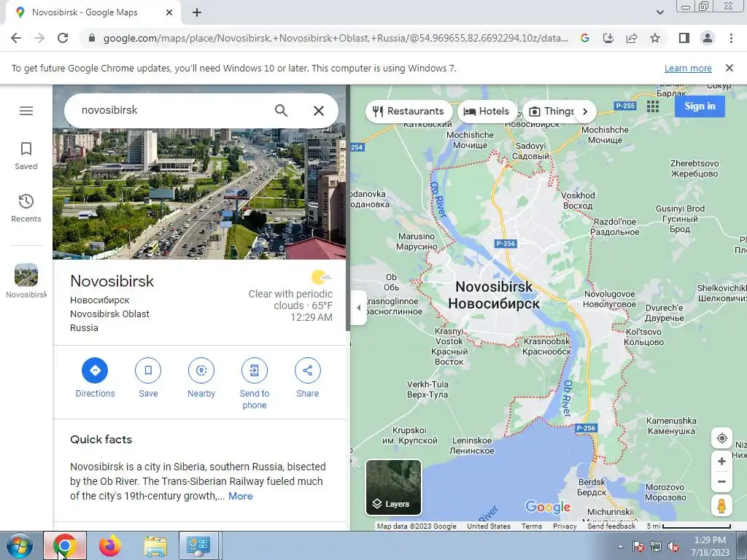Click the Novosibirsk street photo
Image resolution: width=747 pixels, height=560 pixels.
[x=199, y=192]
